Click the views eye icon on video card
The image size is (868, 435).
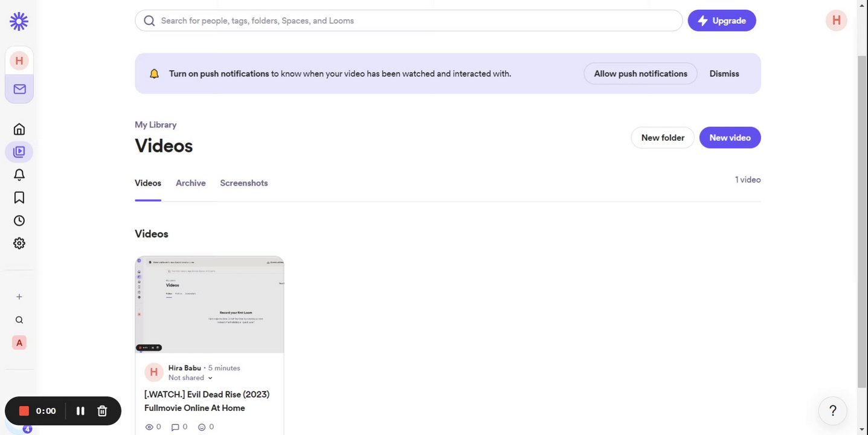[150, 427]
